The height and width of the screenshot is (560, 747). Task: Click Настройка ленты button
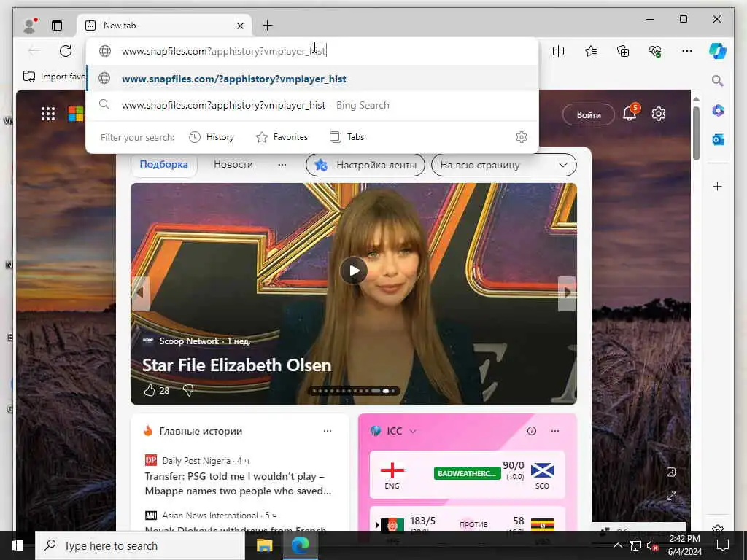pyautogui.click(x=365, y=166)
